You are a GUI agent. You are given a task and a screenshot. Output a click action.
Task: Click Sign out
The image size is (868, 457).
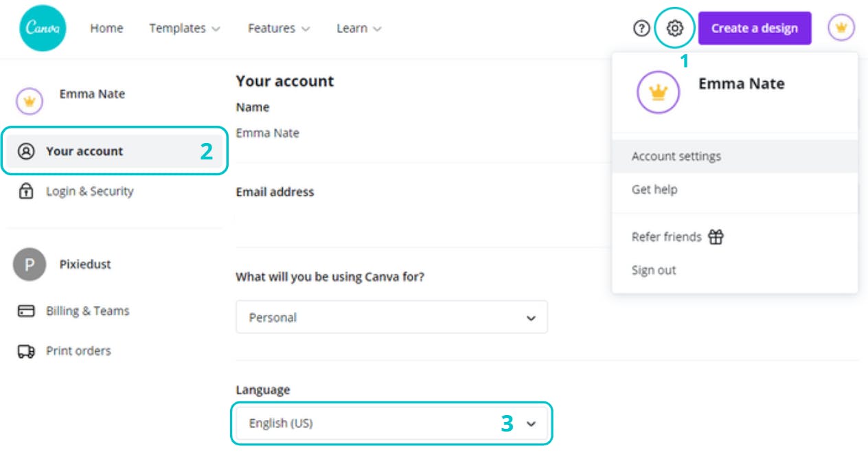point(652,270)
